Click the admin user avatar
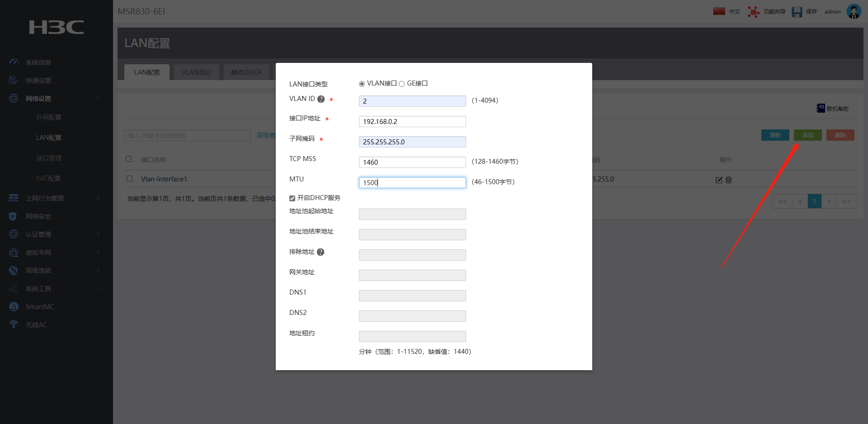Image resolution: width=868 pixels, height=424 pixels. (x=854, y=11)
